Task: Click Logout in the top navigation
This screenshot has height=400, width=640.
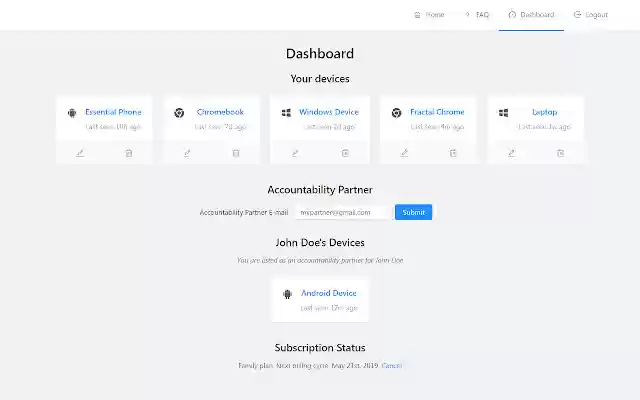Action: click(591, 15)
